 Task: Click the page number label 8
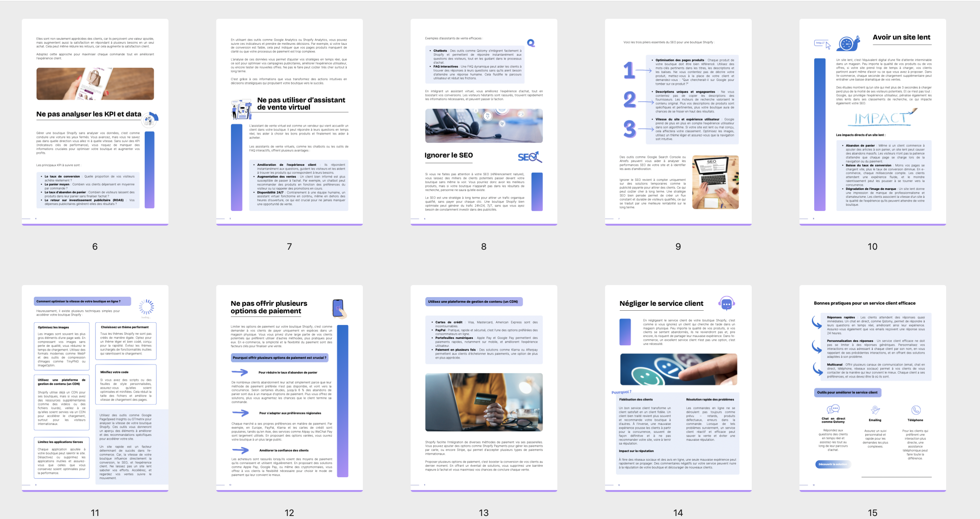pos(484,247)
